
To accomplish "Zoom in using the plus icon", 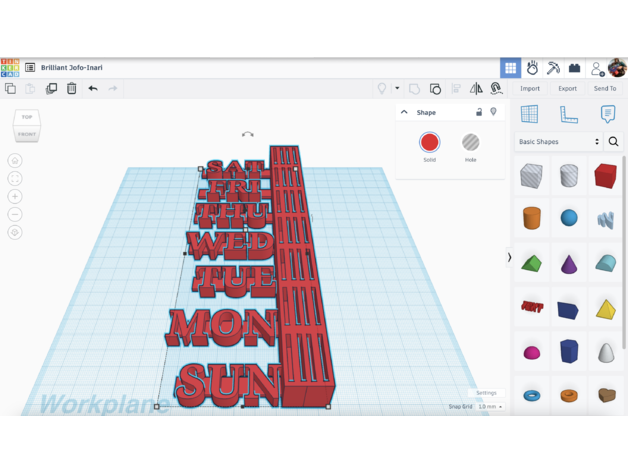I will (x=15, y=196).
